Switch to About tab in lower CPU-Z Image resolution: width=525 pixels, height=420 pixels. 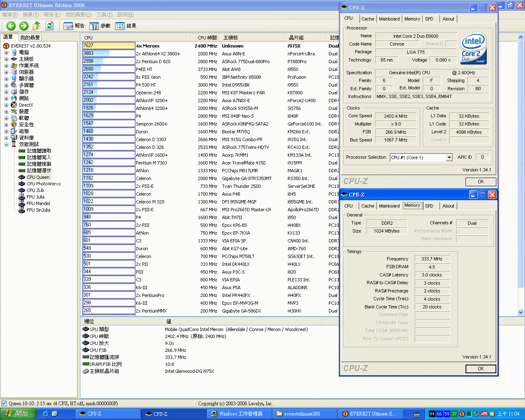coord(448,206)
